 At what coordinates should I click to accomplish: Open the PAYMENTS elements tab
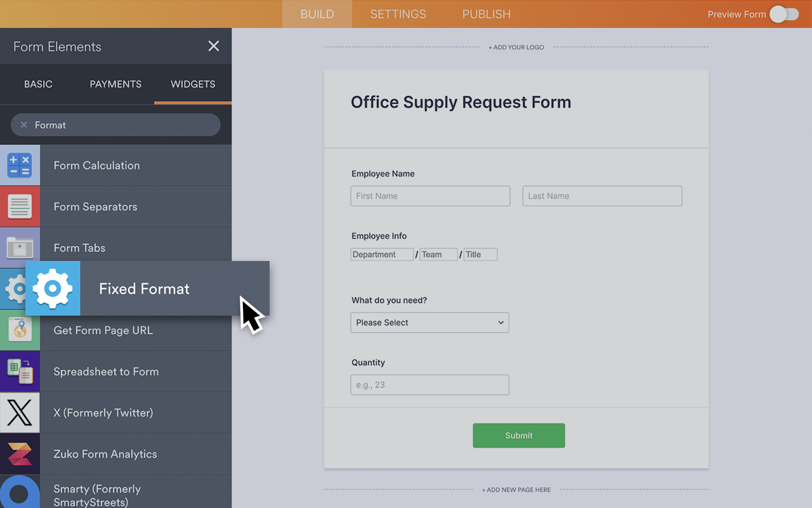click(115, 84)
